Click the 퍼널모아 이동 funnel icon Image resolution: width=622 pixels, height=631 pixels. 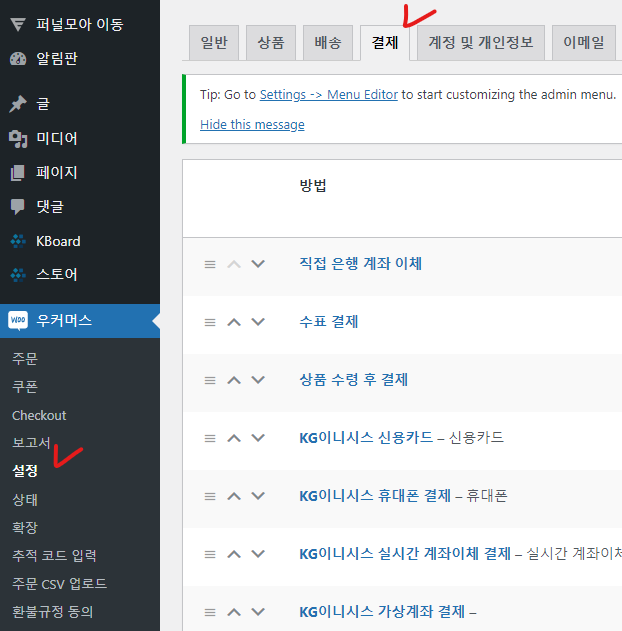point(18,24)
